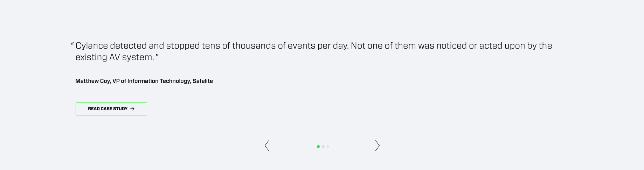Click 'VP of Information Technology' title text
The width and height of the screenshot is (644, 170).
click(151, 81)
